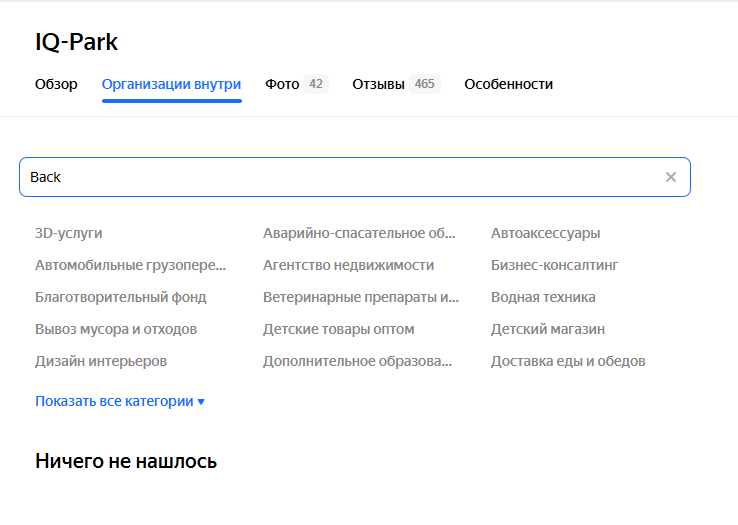Select the 3D-услуги category

[69, 233]
